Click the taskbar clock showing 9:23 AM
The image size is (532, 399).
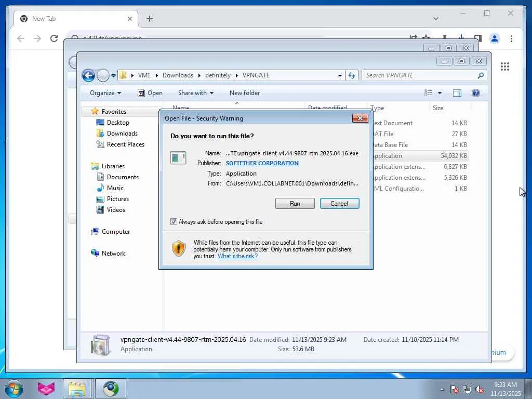505,389
